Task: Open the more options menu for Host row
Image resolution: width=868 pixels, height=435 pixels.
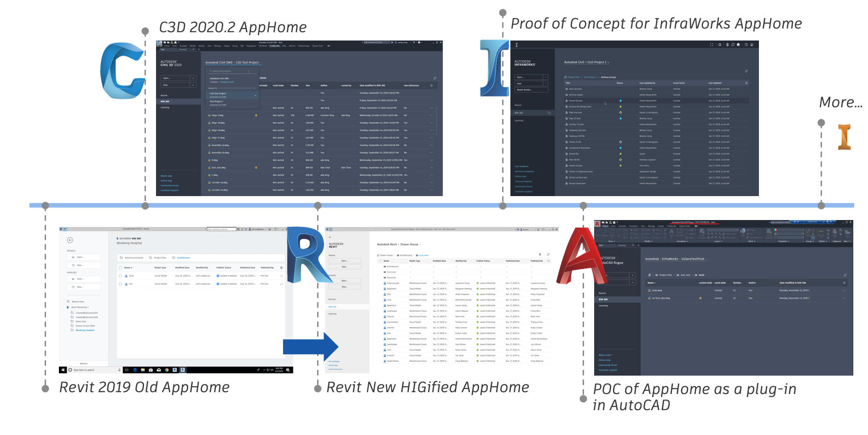Action: click(x=281, y=276)
